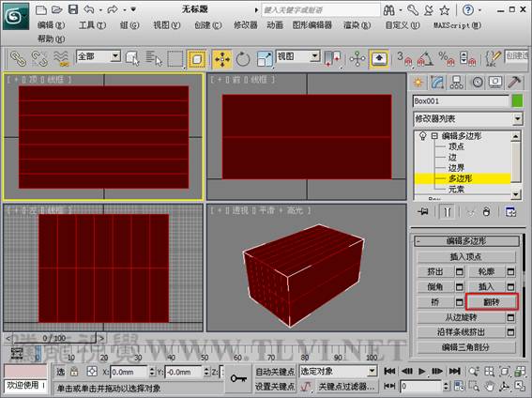Click the 编辑三角剖分 button
This screenshot has height=398, width=532.
(465, 347)
